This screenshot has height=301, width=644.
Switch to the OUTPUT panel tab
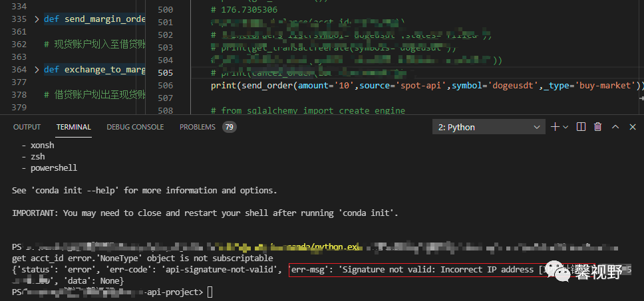[x=27, y=127]
